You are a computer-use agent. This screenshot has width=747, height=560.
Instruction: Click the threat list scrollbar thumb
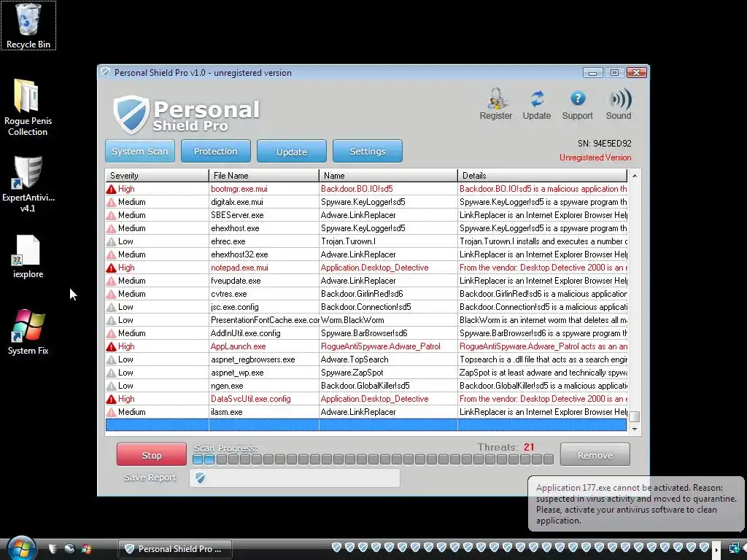634,416
